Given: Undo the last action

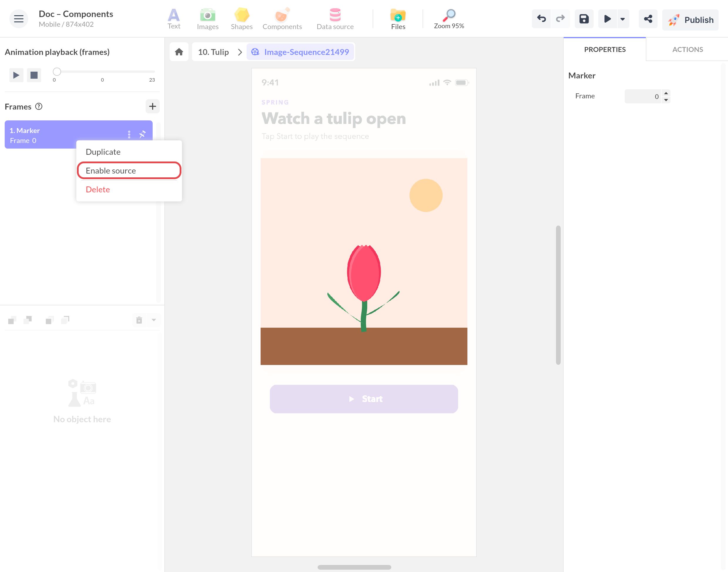Looking at the screenshot, I should [541, 19].
